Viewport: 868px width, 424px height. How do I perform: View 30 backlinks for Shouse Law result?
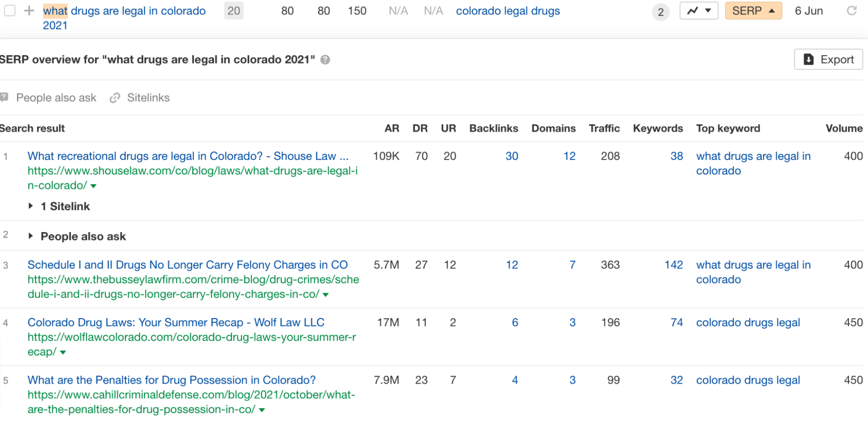pos(512,156)
